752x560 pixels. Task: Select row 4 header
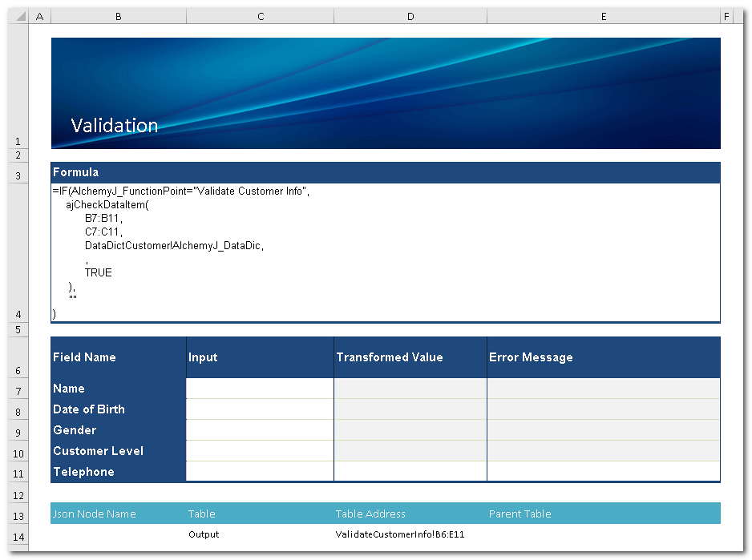(18, 252)
